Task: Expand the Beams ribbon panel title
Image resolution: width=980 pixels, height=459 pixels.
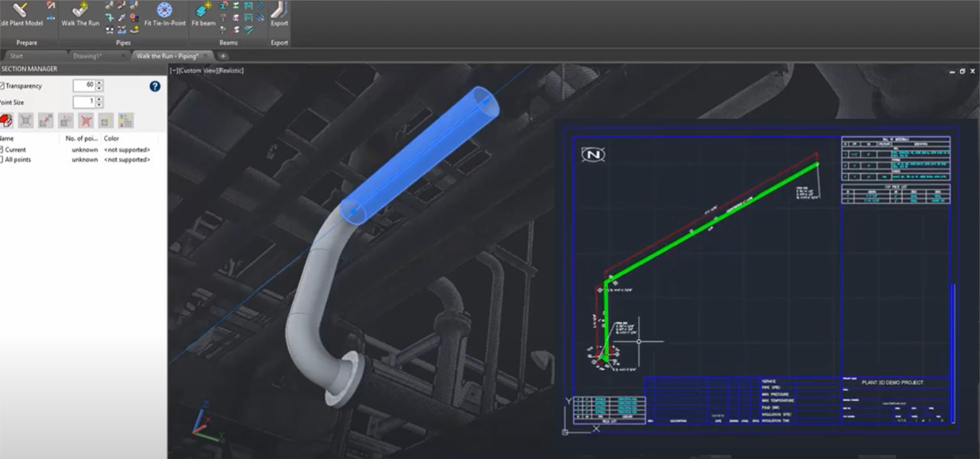Action: pyautogui.click(x=228, y=43)
